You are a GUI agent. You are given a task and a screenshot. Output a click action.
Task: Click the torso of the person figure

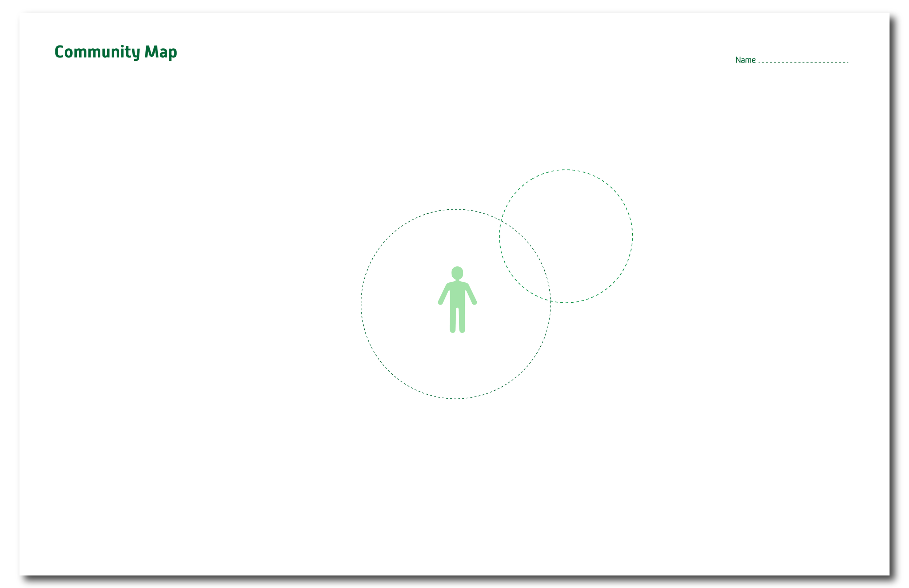457,294
